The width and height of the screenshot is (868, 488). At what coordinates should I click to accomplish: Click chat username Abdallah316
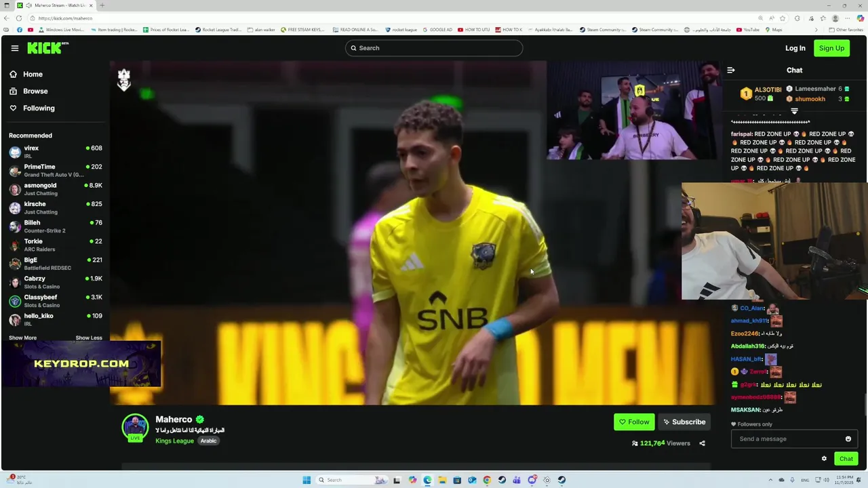(x=748, y=346)
